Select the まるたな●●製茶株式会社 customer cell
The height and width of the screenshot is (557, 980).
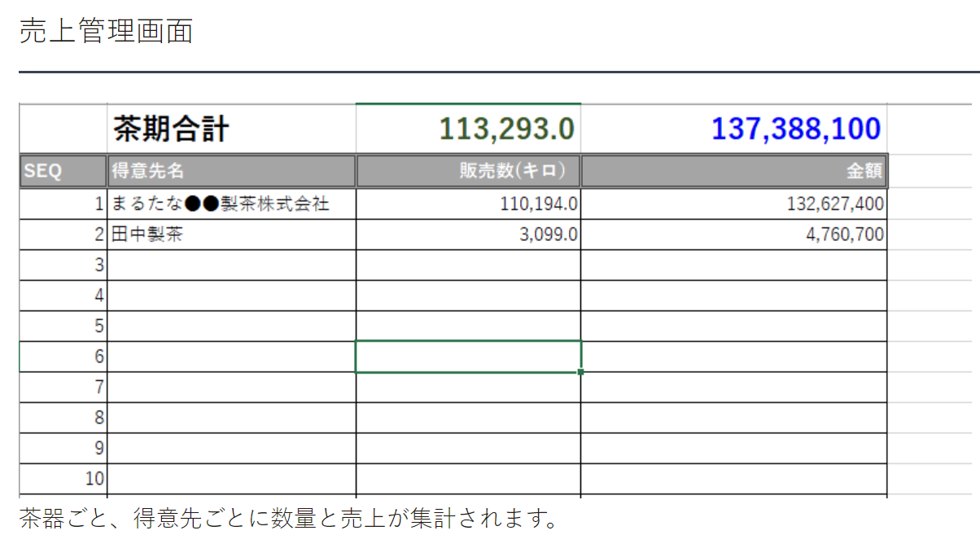pos(231,204)
